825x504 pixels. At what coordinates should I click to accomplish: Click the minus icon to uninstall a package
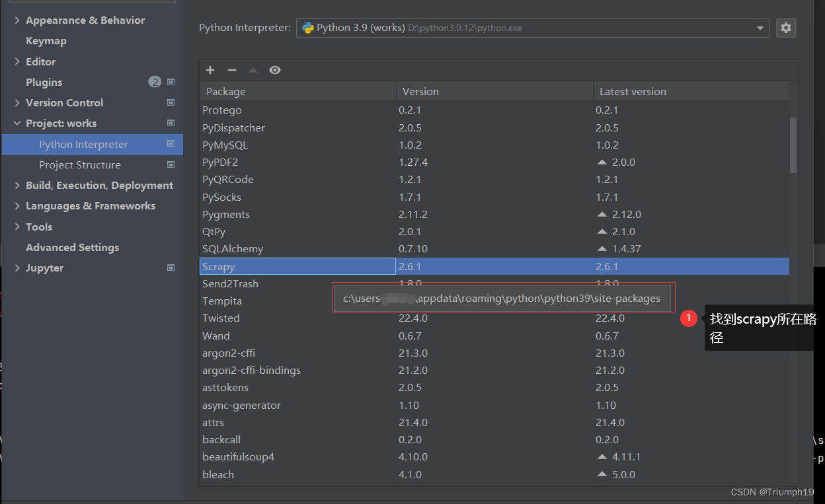[231, 69]
